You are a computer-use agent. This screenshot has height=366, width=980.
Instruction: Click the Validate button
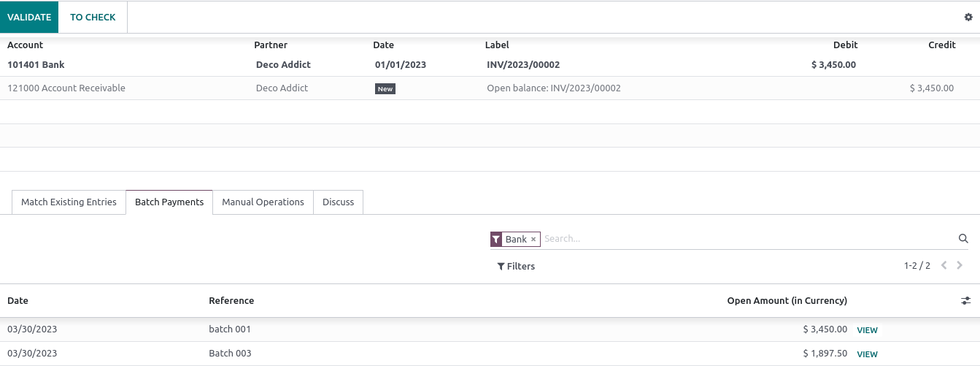[x=29, y=17]
